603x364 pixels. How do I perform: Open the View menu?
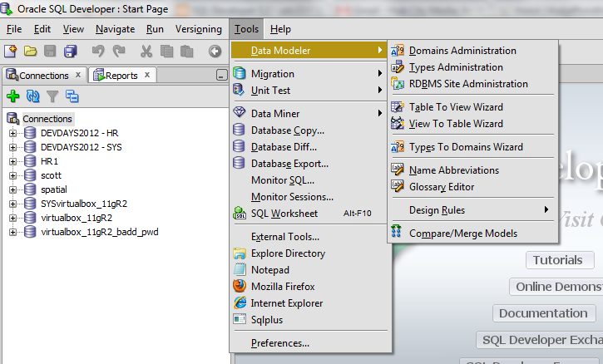coord(73,29)
